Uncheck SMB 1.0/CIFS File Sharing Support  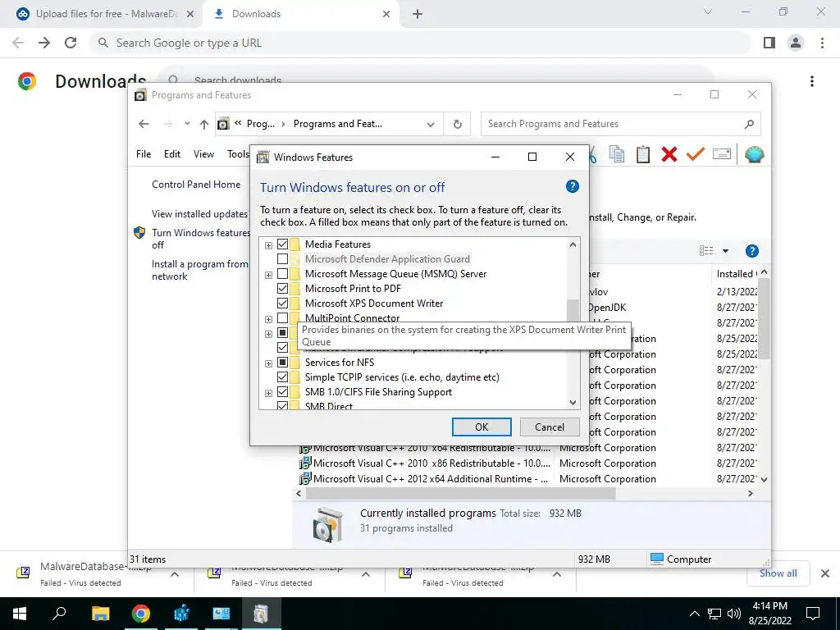click(x=282, y=391)
